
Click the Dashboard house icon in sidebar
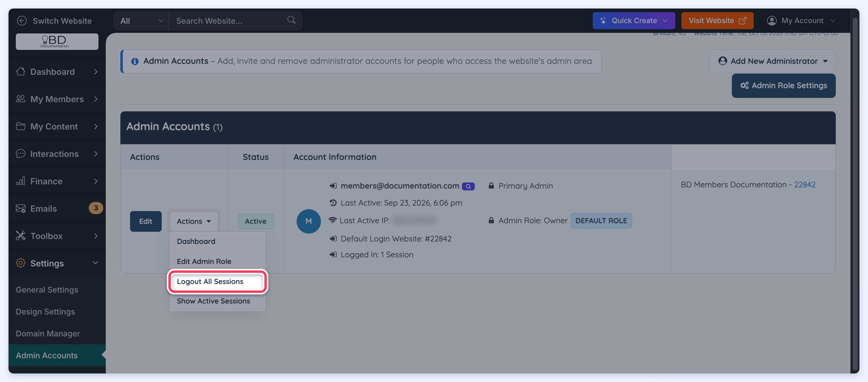(21, 71)
